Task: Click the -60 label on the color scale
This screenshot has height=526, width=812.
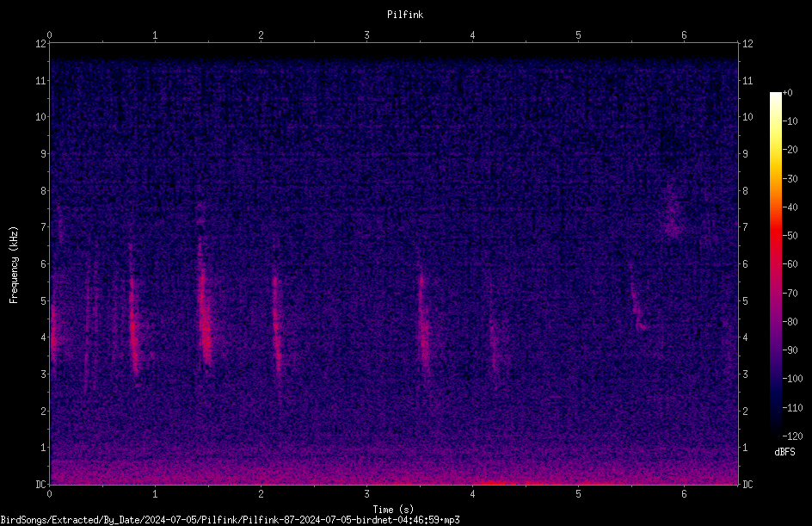Action: click(790, 264)
